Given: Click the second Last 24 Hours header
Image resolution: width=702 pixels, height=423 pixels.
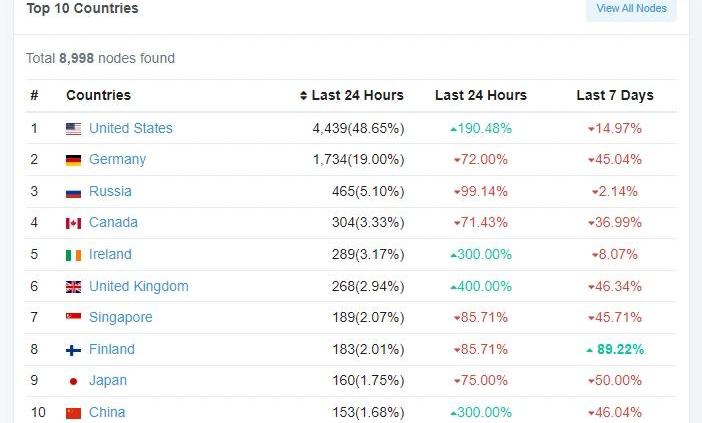Looking at the screenshot, I should pyautogui.click(x=481, y=95).
